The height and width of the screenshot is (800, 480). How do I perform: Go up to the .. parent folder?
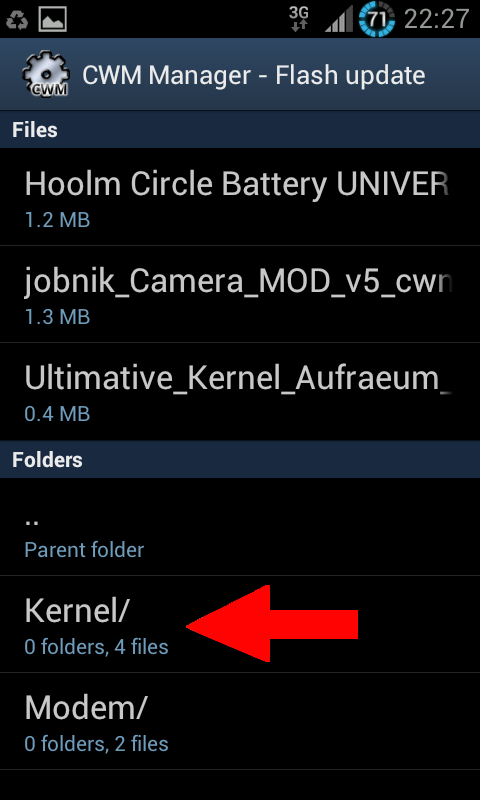click(x=240, y=527)
